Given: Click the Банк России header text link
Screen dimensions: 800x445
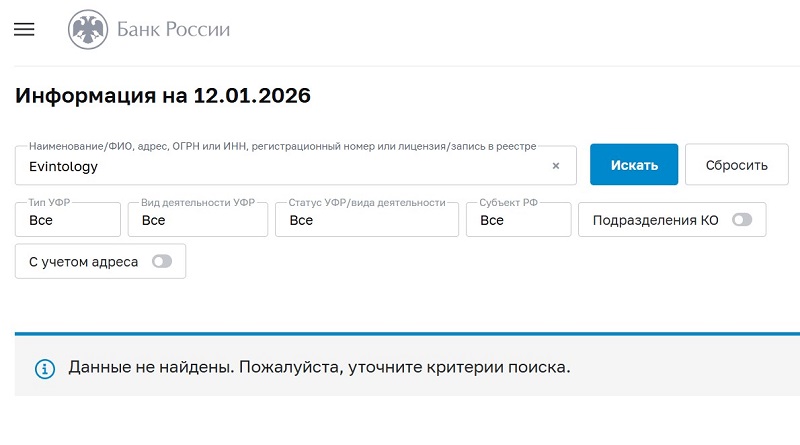Looking at the screenshot, I should click(173, 30).
